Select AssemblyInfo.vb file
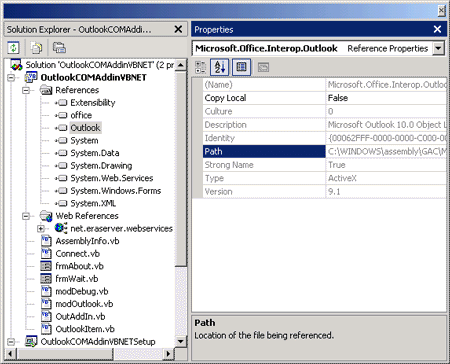 click(x=87, y=241)
